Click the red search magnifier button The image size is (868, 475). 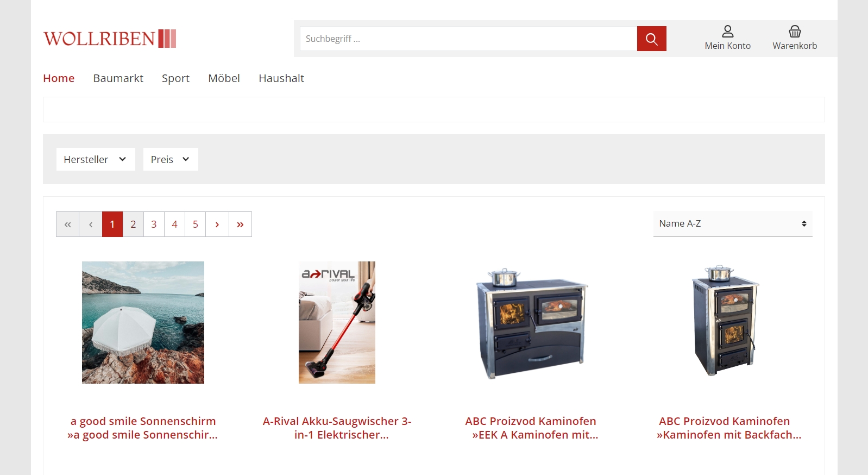pyautogui.click(x=651, y=39)
